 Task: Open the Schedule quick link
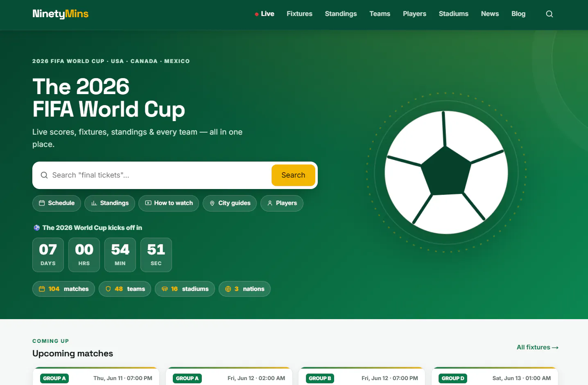pyautogui.click(x=57, y=203)
